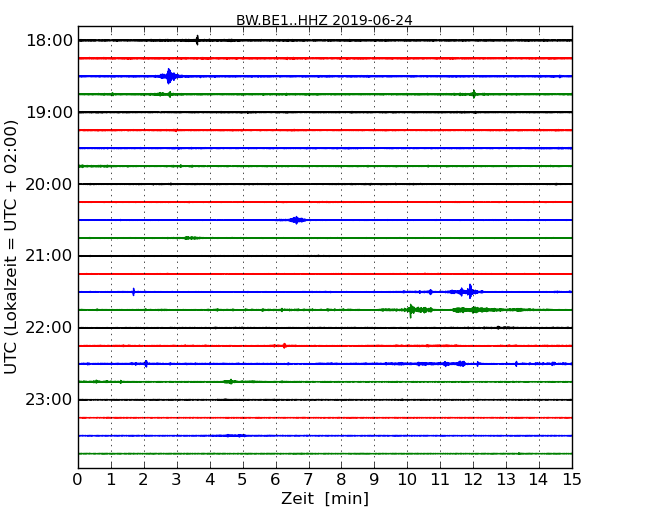Viewport: 650px width, 520px height.
Task: Click the large blue event on 18:30 trace
Action: [169, 76]
